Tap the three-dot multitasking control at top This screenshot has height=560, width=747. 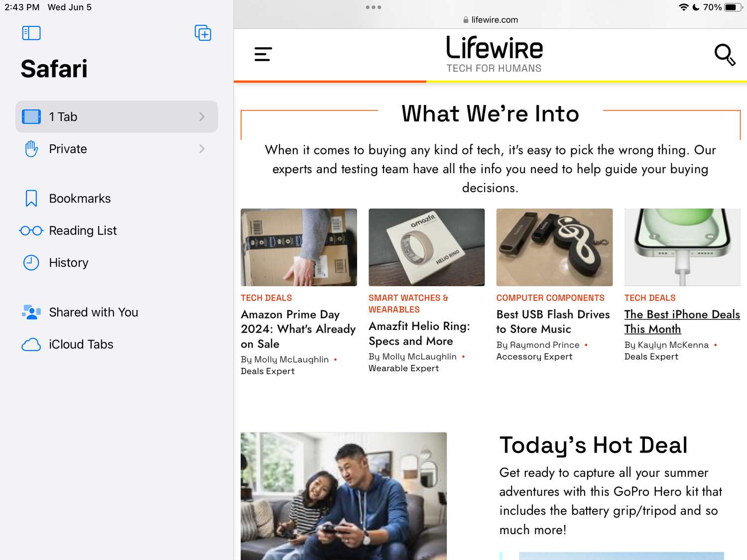click(373, 7)
